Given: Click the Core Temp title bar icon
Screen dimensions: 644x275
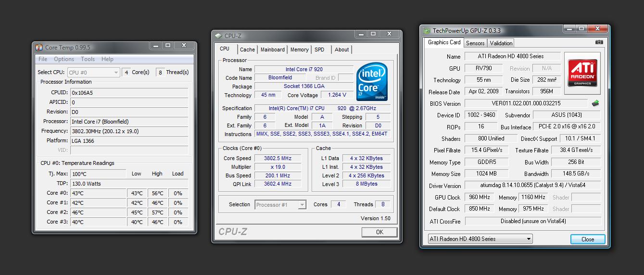Looking at the screenshot, I should 39,47.
